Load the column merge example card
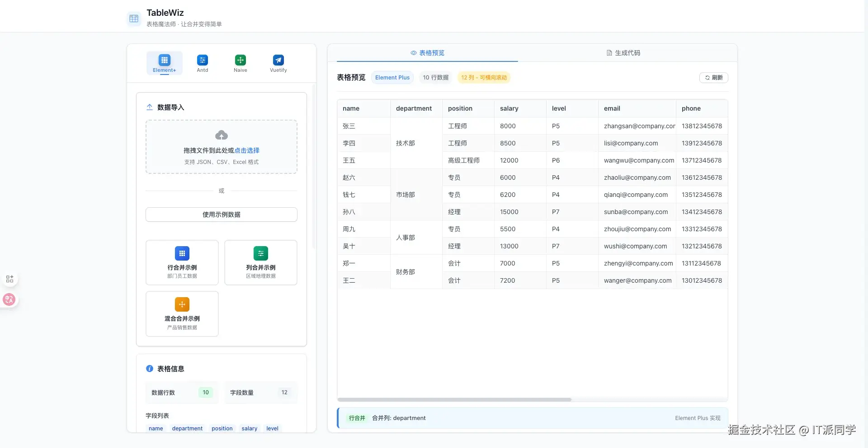 click(260, 262)
